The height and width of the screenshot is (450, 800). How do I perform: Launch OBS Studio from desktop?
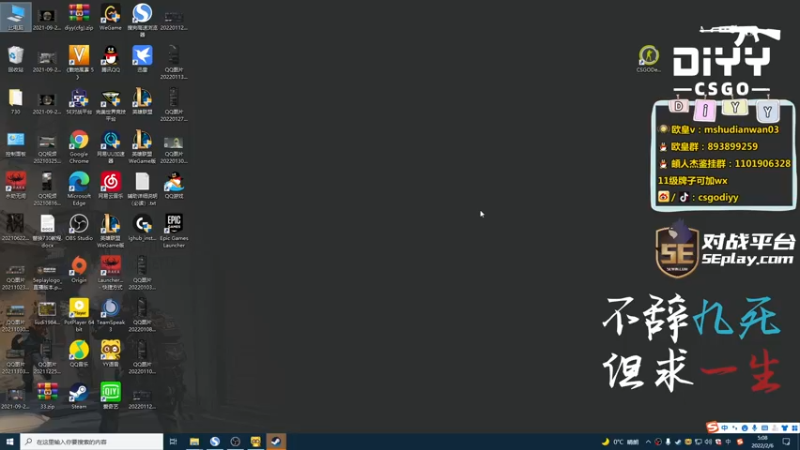pos(79,228)
